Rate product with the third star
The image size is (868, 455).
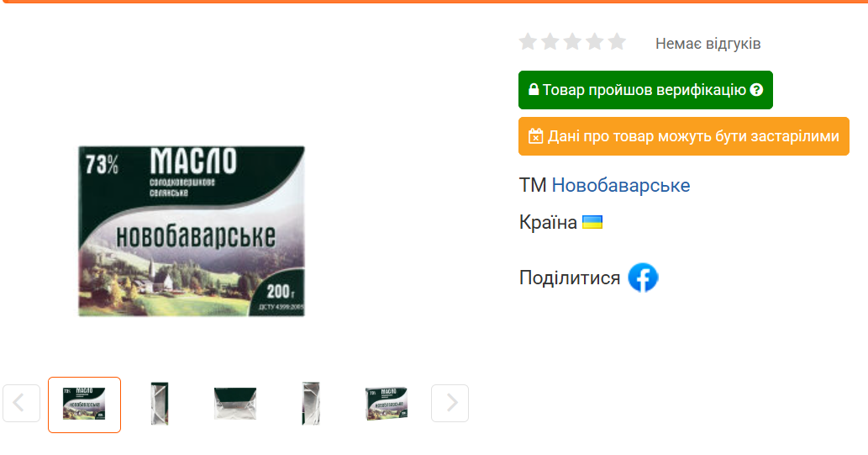[572, 41]
